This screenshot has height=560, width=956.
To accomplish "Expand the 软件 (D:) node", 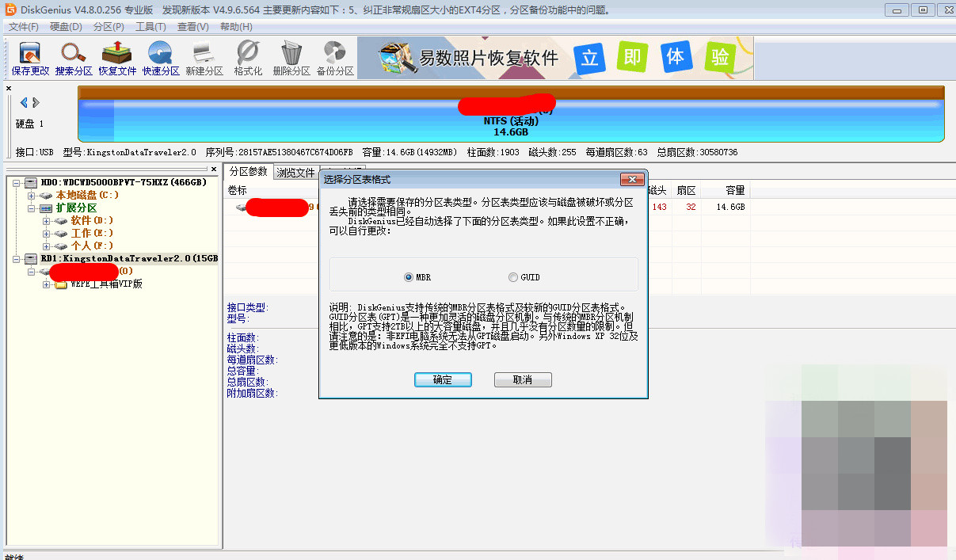I will (46, 220).
